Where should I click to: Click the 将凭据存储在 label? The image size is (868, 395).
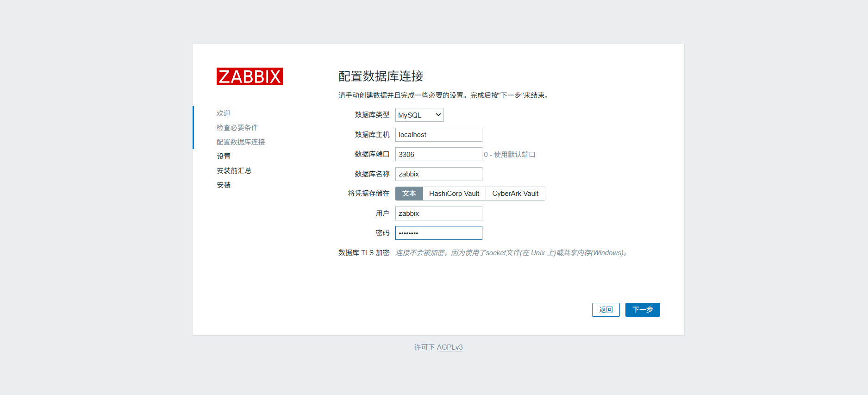point(368,194)
